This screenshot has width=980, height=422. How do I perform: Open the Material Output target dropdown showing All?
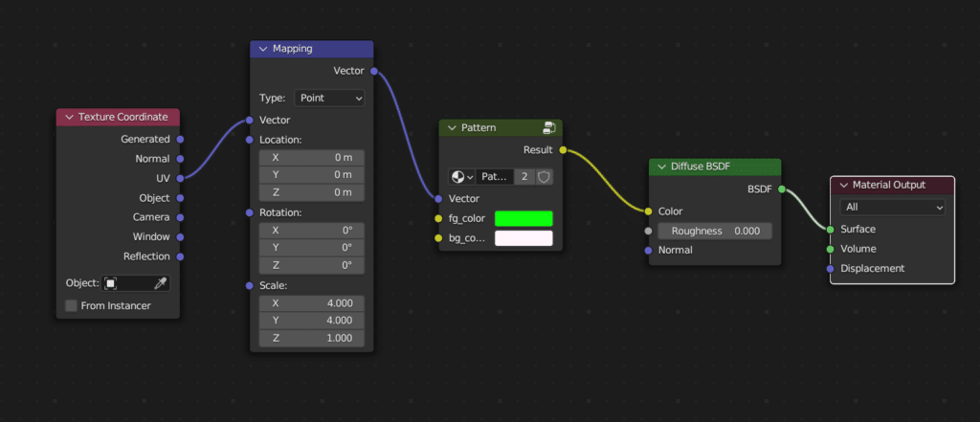pos(892,207)
